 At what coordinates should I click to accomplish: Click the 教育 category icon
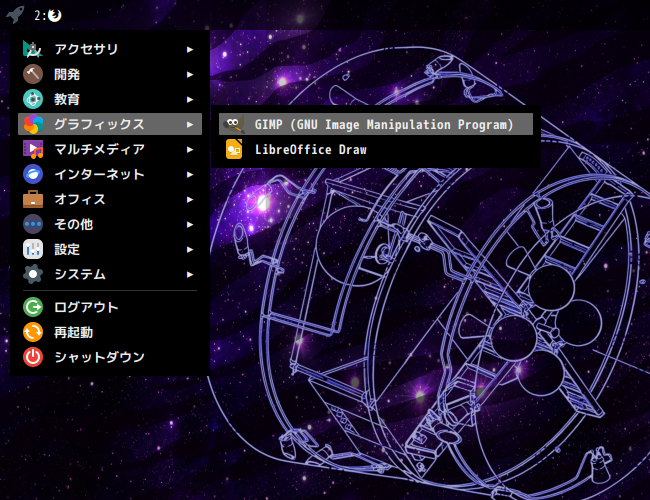click(33, 99)
